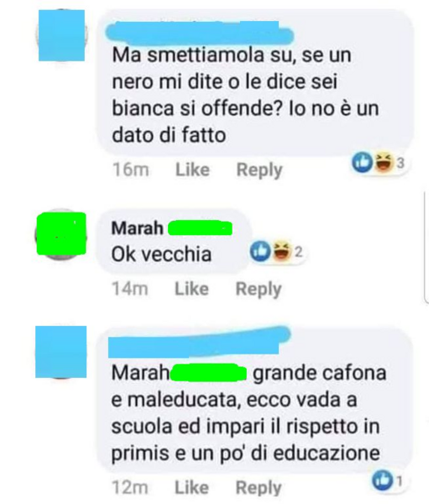The height and width of the screenshot is (504, 429).
Task: Reply to the comment posted 16m ago
Action: pyautogui.click(x=259, y=170)
